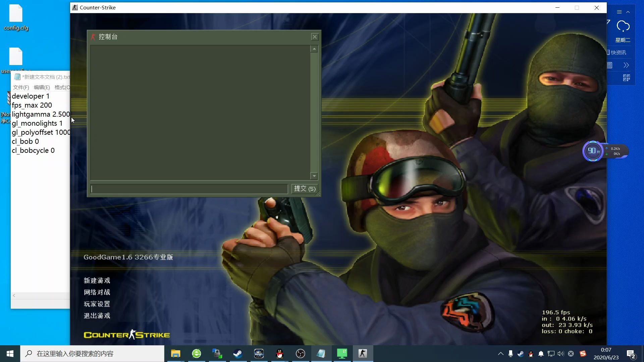
Task: Open Action Center notifications
Action: tap(631, 354)
